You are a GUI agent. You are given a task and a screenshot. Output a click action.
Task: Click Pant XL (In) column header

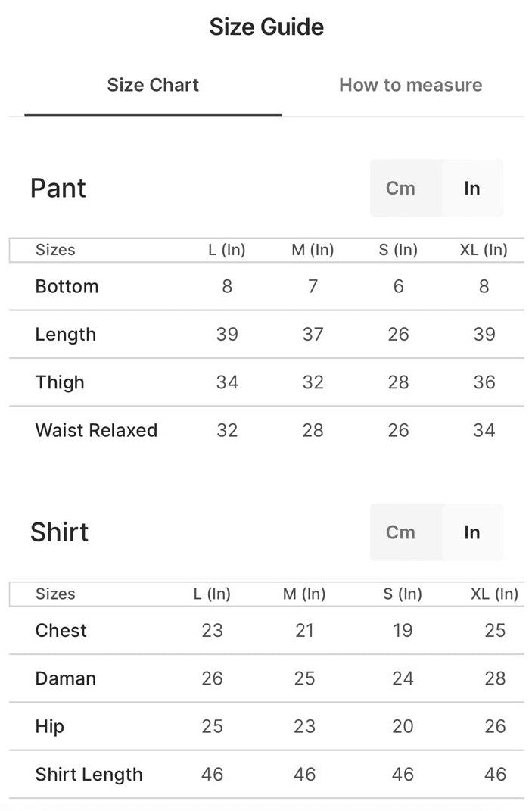click(484, 250)
